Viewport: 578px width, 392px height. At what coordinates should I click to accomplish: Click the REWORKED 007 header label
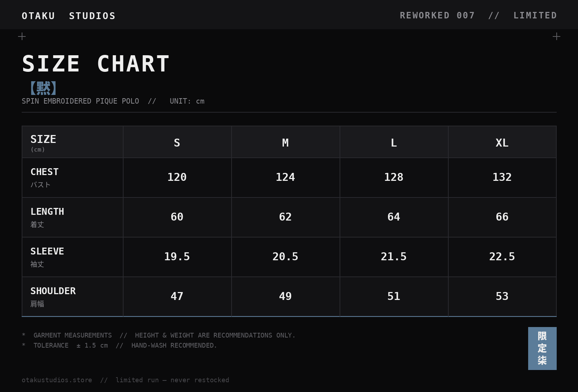(x=437, y=15)
